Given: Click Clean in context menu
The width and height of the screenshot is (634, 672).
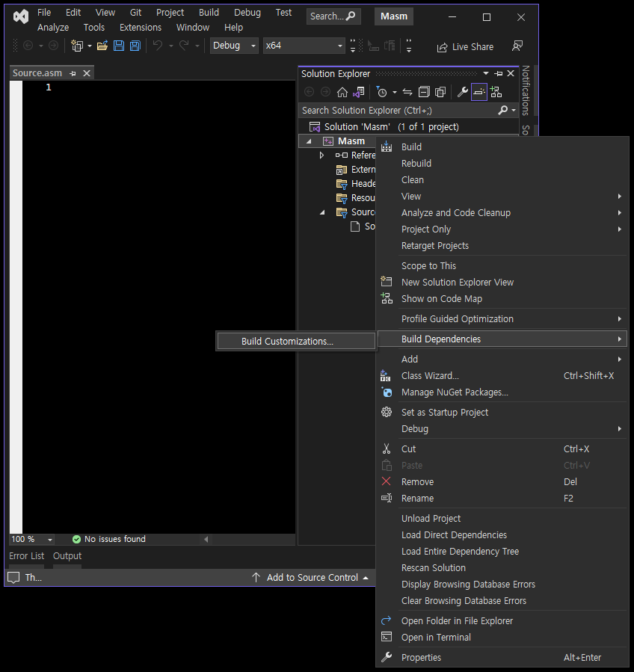Looking at the screenshot, I should tap(413, 180).
